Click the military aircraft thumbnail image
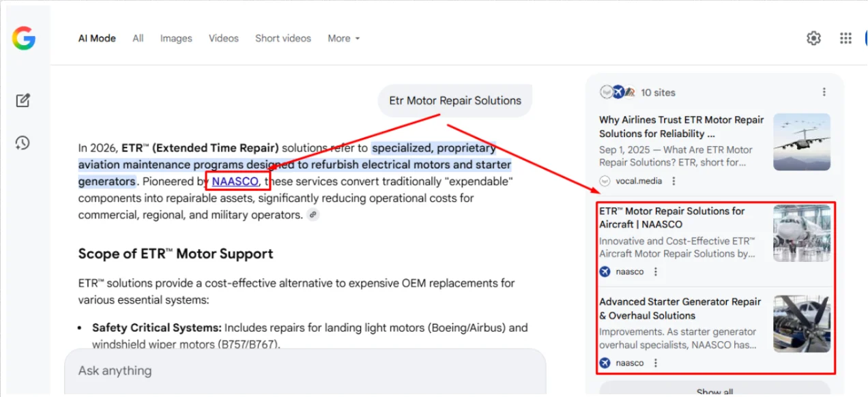The height and width of the screenshot is (397, 868). [x=801, y=142]
